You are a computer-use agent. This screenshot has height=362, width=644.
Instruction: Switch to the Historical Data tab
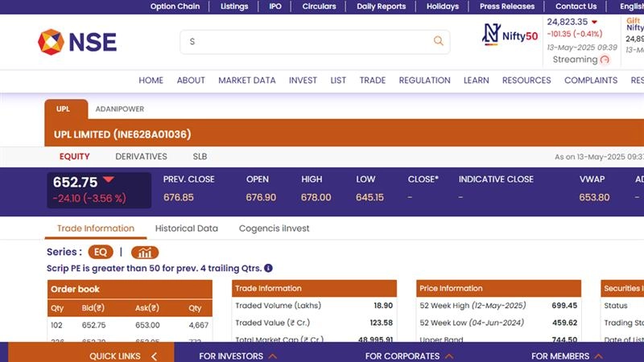point(187,228)
